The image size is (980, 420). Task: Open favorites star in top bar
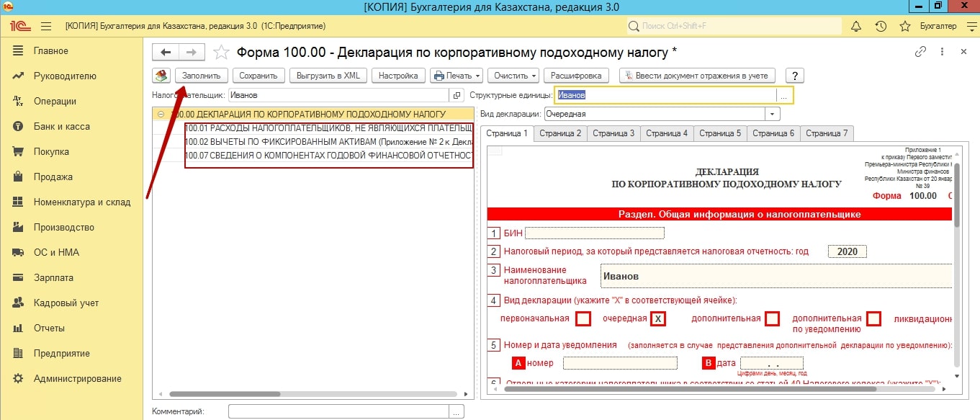tap(905, 26)
